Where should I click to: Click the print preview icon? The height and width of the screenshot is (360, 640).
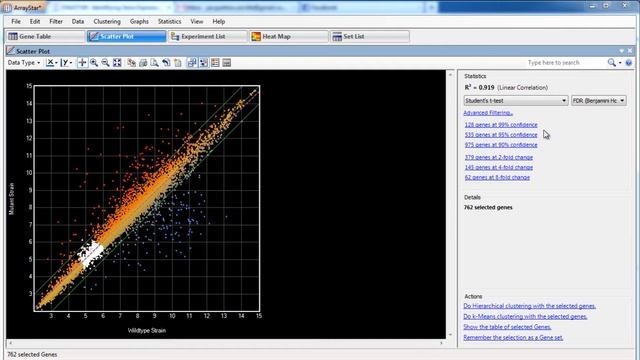click(154, 62)
